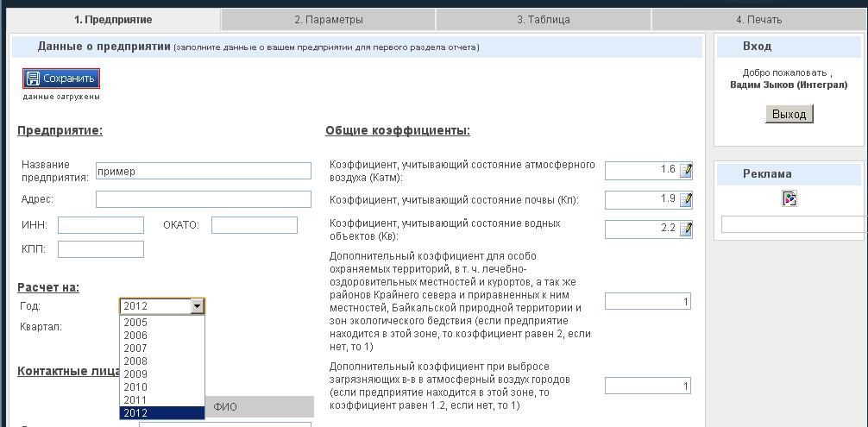Viewport: 868px width, 427px height.
Task: Click the city air emissions coefficient field
Action: (648, 386)
